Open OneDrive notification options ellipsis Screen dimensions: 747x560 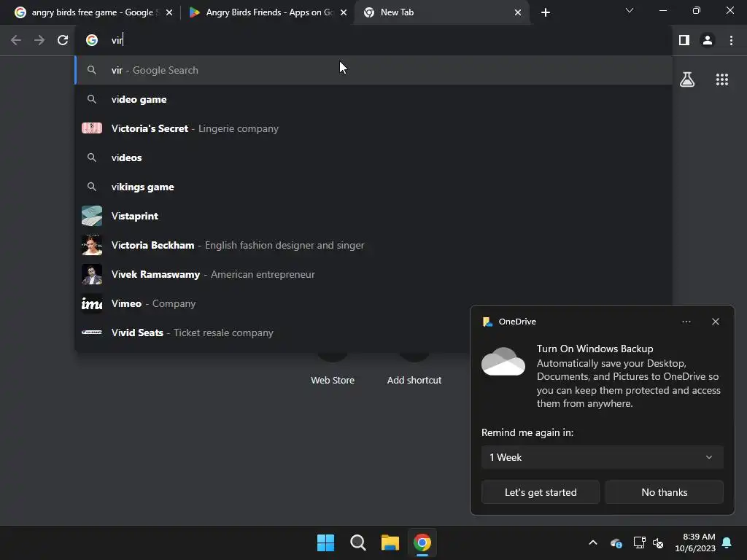click(686, 322)
